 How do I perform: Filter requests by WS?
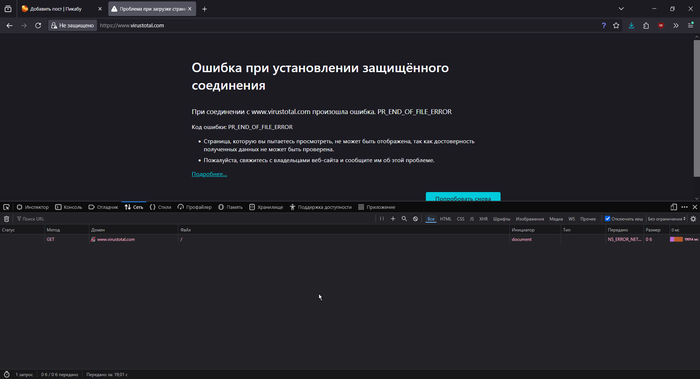(x=571, y=219)
